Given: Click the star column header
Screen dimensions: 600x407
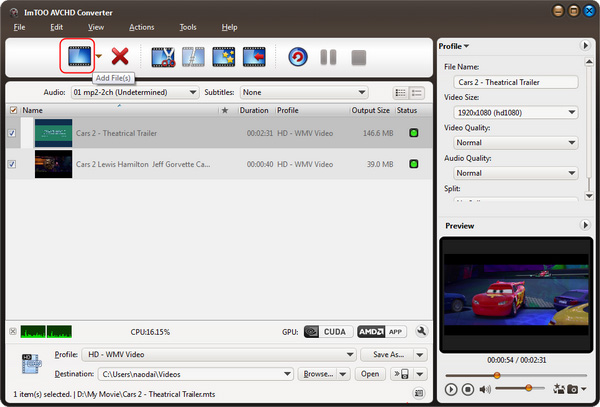Looking at the screenshot, I should 225,110.
